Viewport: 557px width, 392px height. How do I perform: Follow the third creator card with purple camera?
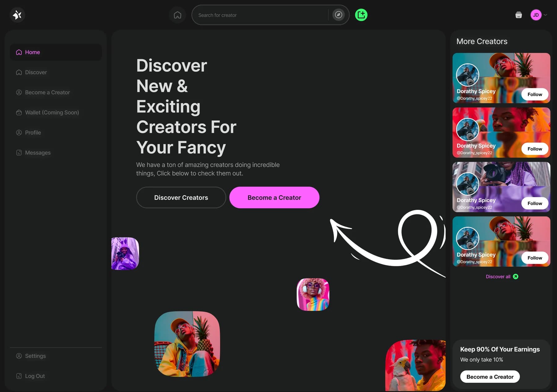pos(535,203)
